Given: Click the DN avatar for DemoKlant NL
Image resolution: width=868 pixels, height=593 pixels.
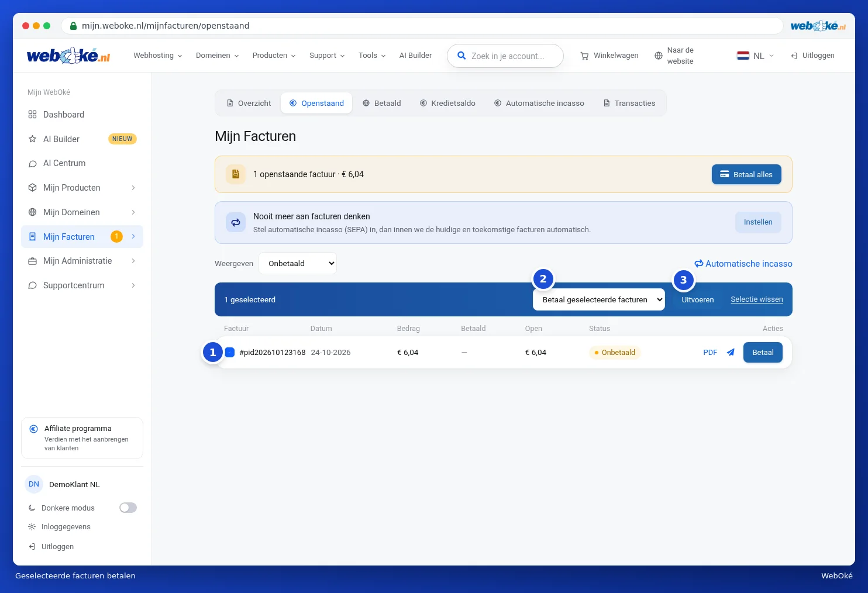Looking at the screenshot, I should pos(34,484).
